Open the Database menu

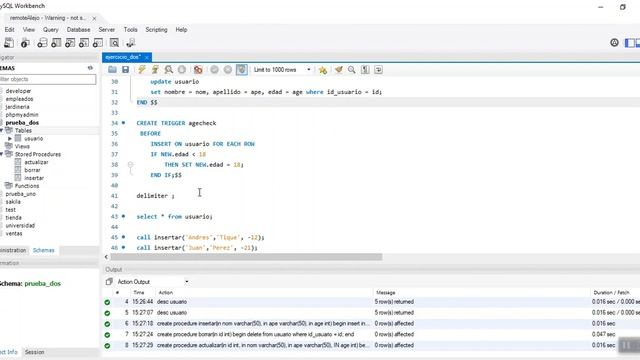click(78, 30)
